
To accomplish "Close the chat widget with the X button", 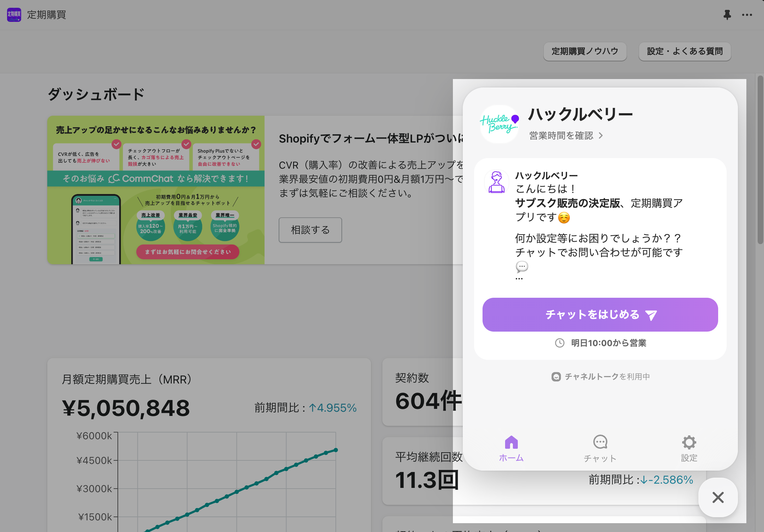I will click(718, 497).
